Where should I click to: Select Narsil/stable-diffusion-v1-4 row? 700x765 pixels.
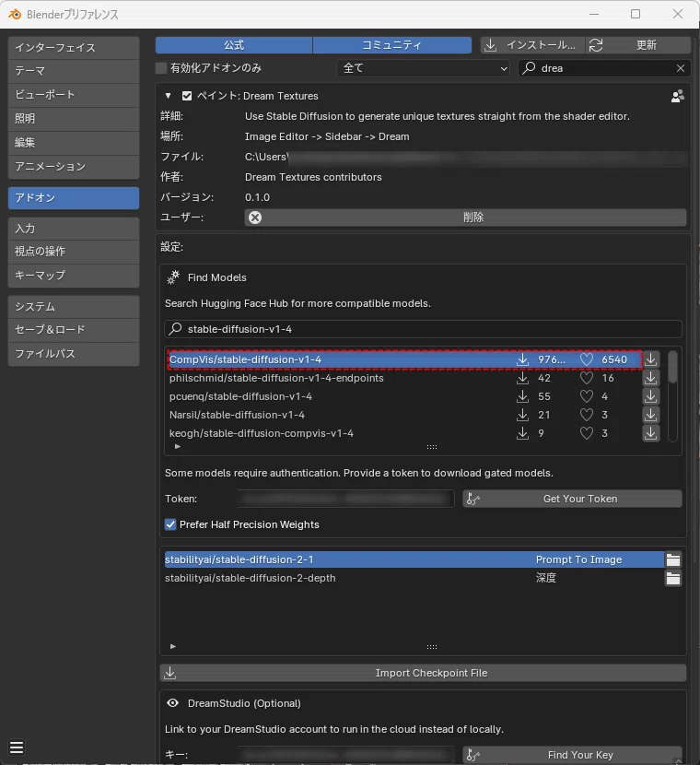click(x=404, y=415)
